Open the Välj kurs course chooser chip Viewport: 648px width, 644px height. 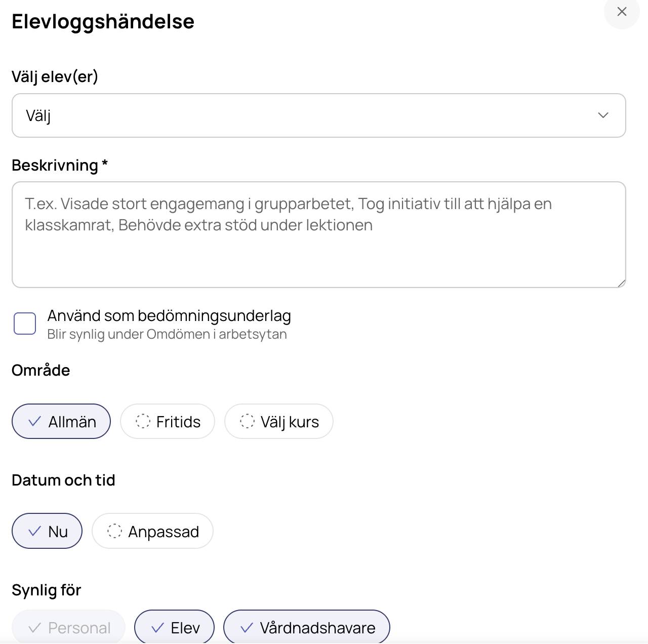[279, 421]
